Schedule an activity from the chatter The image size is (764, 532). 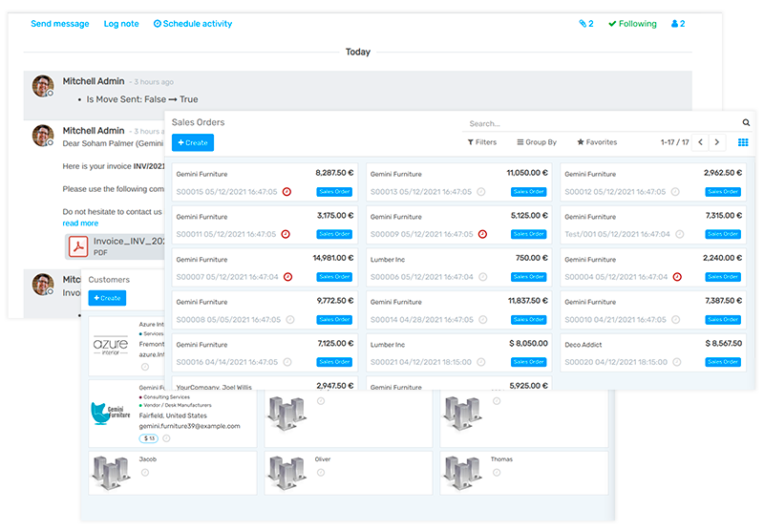tap(193, 24)
